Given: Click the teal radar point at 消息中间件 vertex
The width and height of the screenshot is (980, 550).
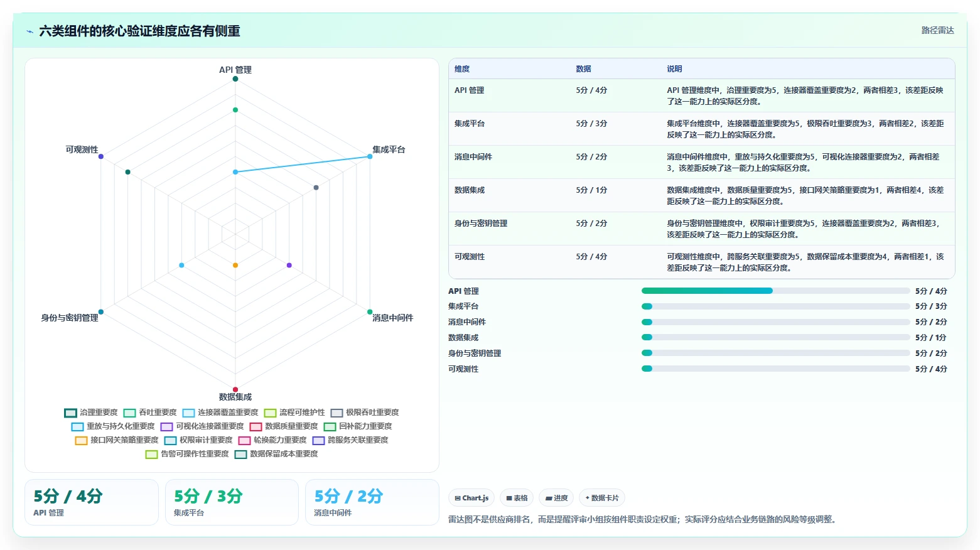Looking at the screenshot, I should (x=370, y=312).
